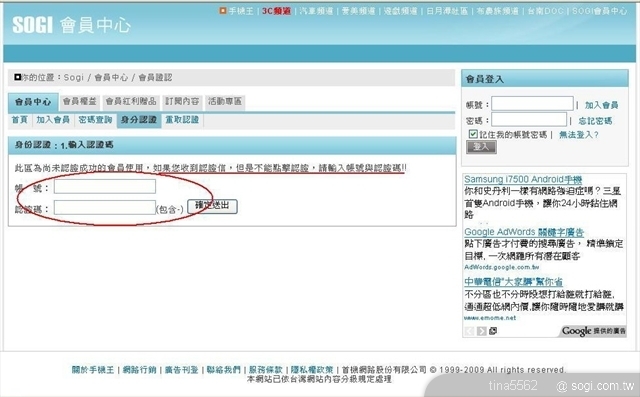Open the 服務條款 footer link
Image resolution: width=640 pixels, height=397 pixels.
266,370
